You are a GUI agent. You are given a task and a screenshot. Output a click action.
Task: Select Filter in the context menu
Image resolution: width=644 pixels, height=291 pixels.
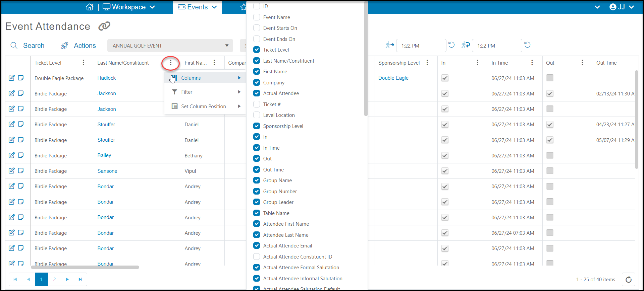[205, 92]
